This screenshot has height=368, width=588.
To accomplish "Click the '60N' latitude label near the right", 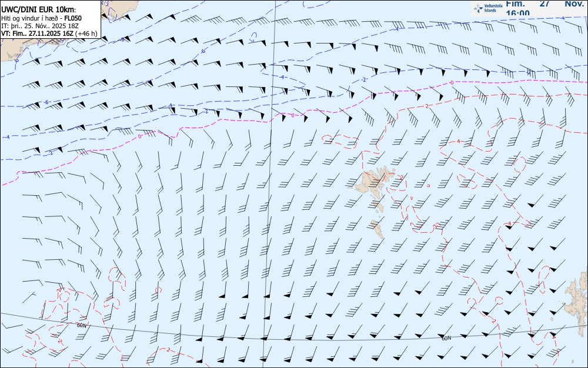I will click(446, 339).
